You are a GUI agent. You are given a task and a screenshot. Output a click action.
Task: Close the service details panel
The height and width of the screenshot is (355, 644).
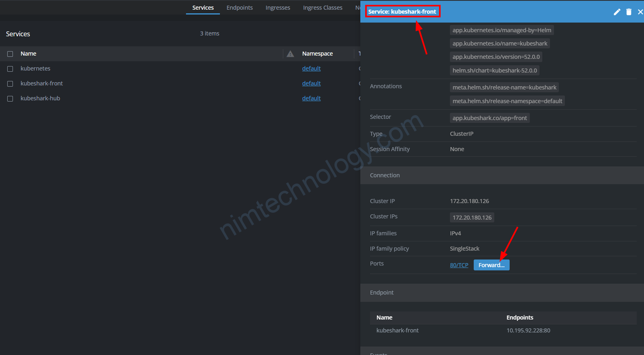pos(640,12)
